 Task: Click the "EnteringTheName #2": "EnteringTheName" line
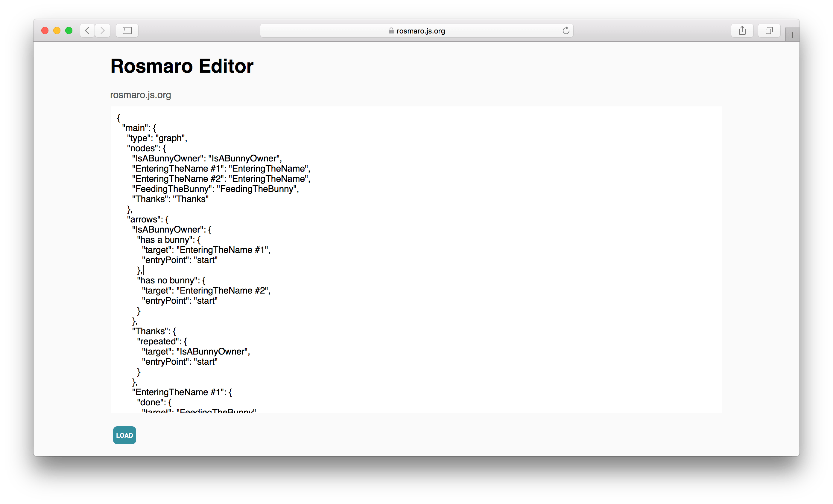tap(221, 179)
